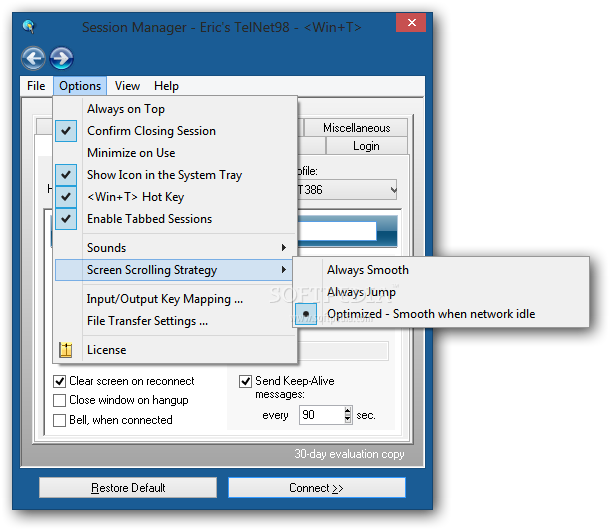The width and height of the screenshot is (610, 530).
Task: Click the TelNet98 app icon in title bar
Action: (x=28, y=27)
